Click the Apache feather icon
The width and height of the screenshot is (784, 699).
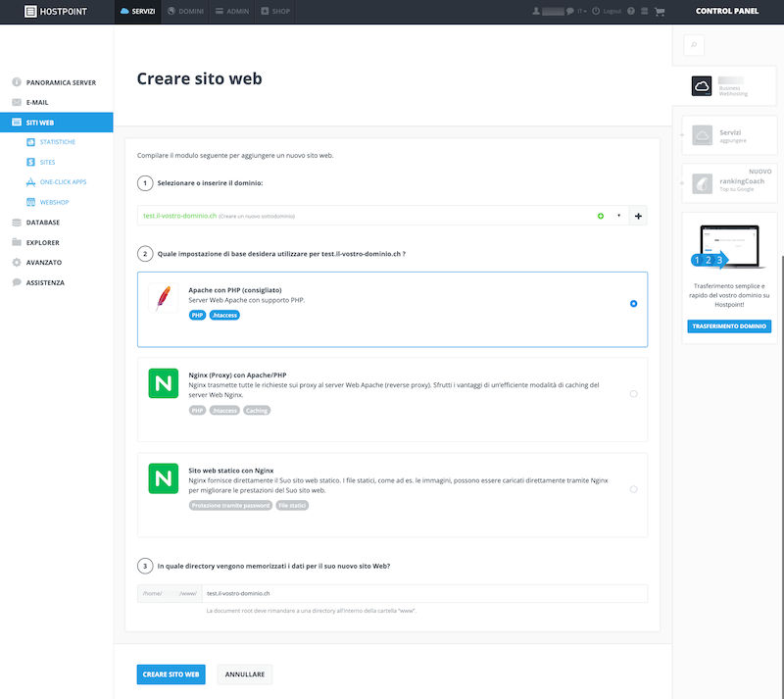tap(164, 298)
